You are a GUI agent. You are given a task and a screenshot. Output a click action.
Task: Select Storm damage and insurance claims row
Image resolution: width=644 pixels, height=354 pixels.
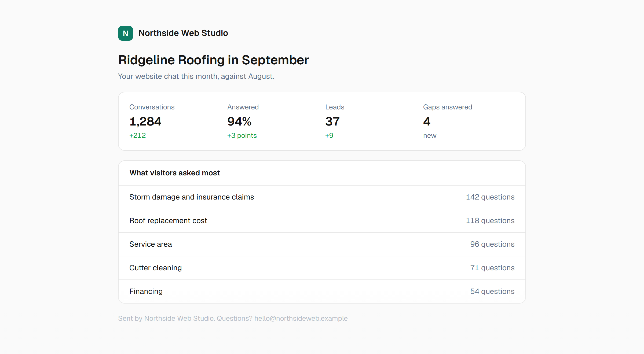[x=322, y=197]
